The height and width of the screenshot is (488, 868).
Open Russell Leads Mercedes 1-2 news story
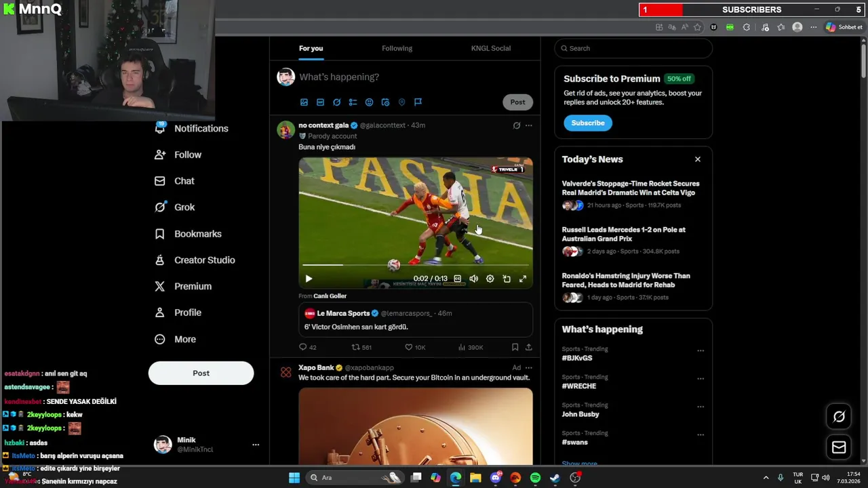pos(633,240)
